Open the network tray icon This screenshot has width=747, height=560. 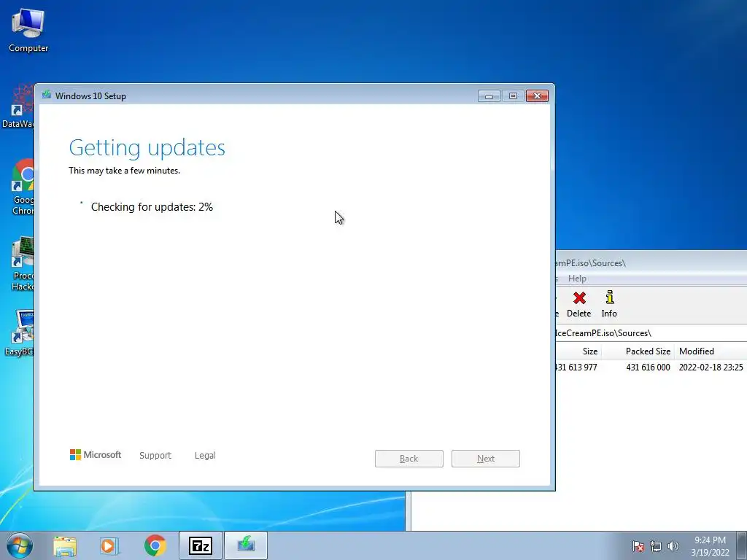point(656,546)
